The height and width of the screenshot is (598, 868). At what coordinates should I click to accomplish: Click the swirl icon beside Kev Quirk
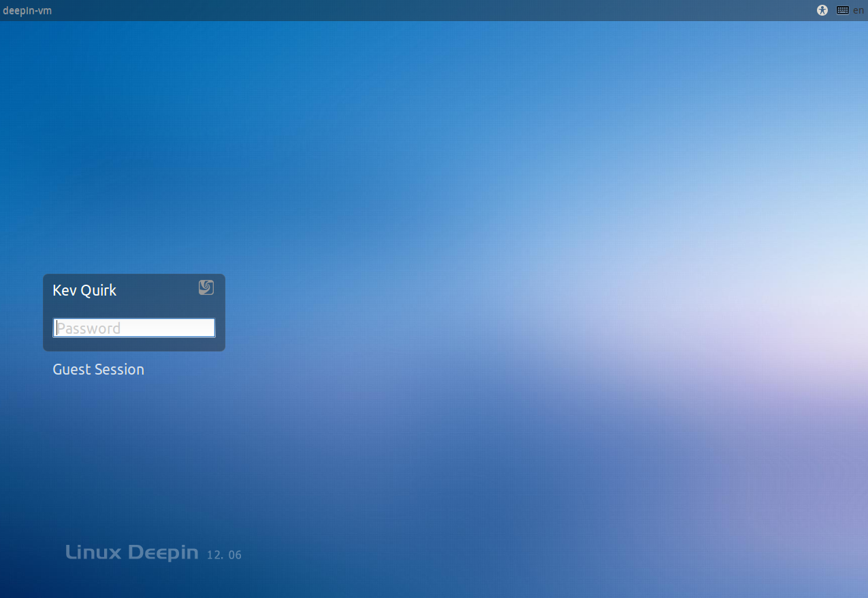click(x=206, y=287)
